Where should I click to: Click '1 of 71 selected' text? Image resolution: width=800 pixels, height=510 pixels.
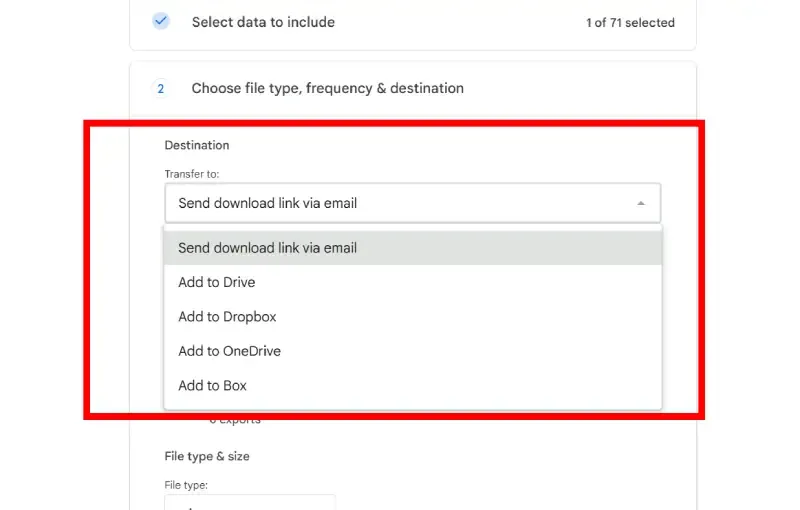[630, 22]
